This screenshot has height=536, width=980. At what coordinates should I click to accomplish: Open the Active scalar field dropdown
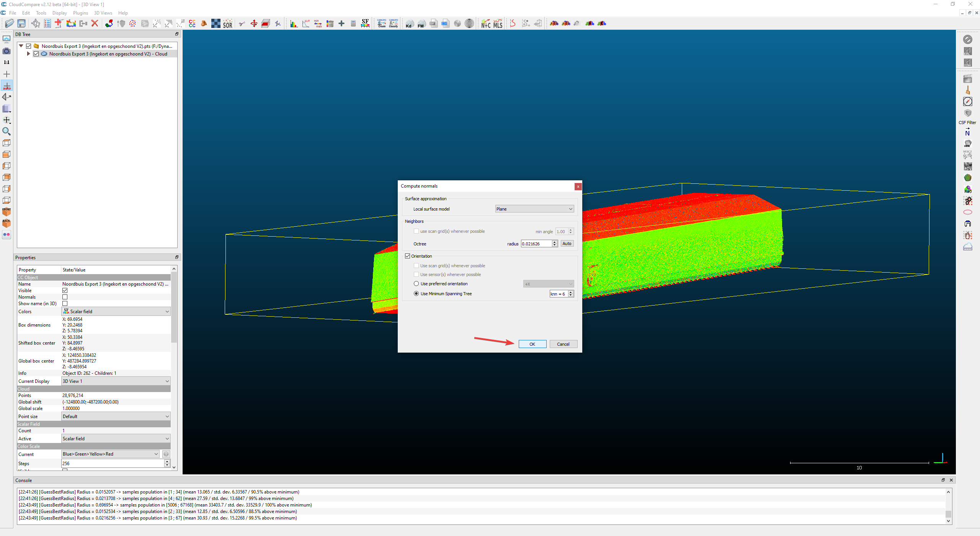click(116, 439)
